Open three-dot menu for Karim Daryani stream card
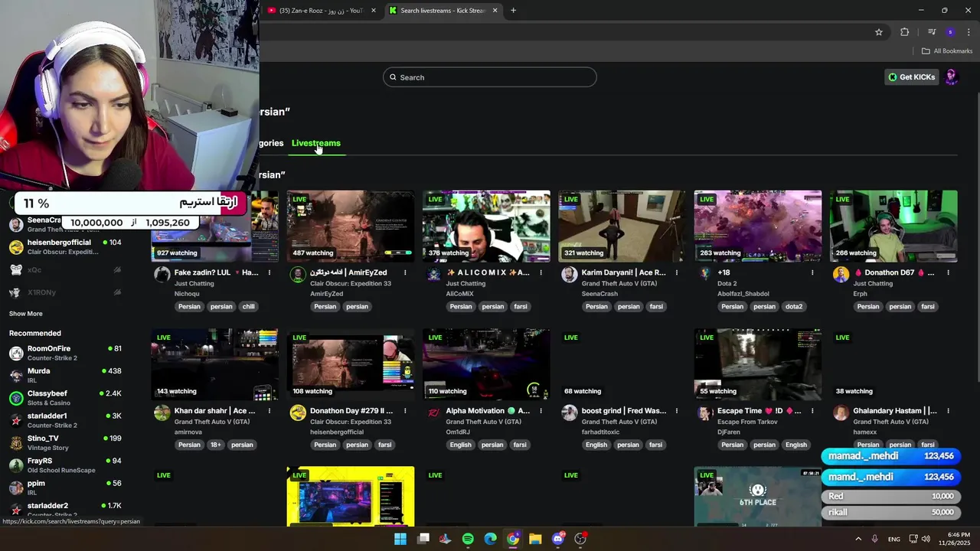 (677, 272)
